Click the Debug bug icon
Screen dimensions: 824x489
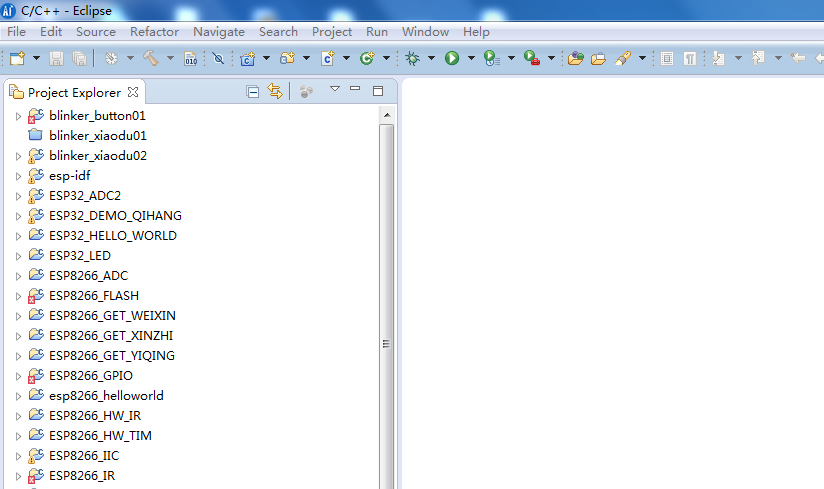pyautogui.click(x=413, y=58)
